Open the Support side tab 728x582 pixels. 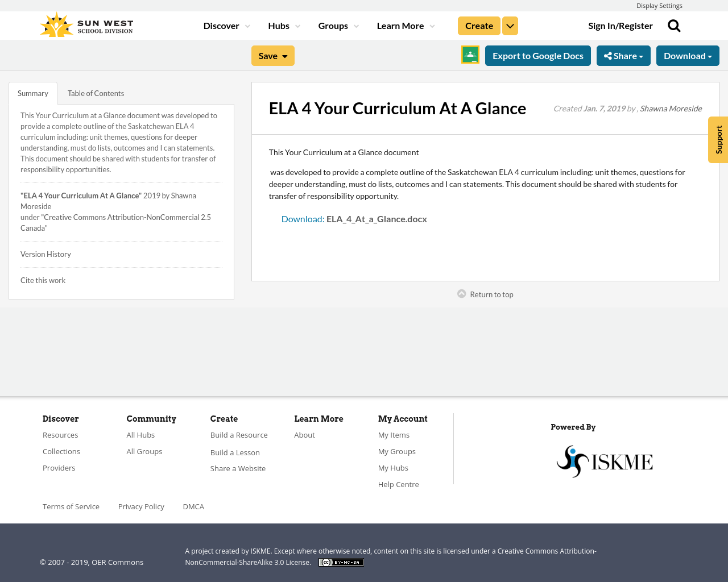[x=717, y=139]
